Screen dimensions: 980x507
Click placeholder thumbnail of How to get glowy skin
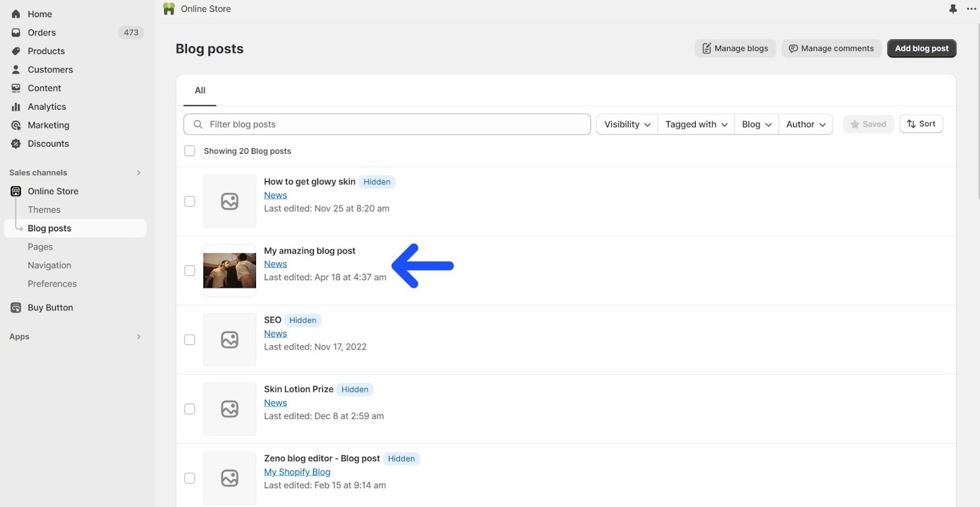tap(230, 201)
